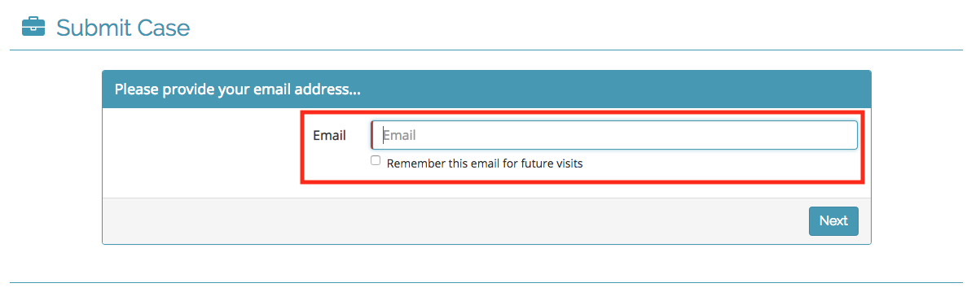Select the blue briefcase logo at top
The image size is (980, 305).
(x=33, y=28)
